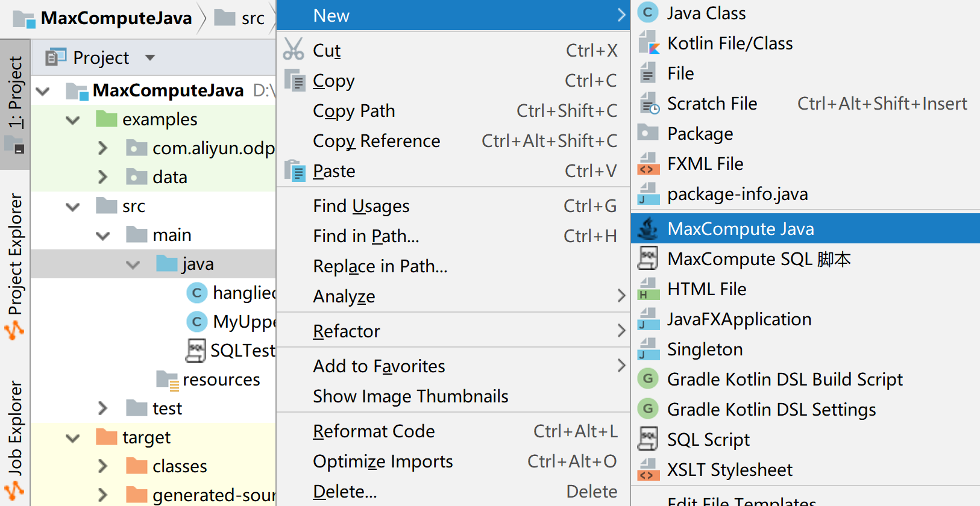980x506 pixels.
Task: Open the Project view dropdown arrow
Action: coord(150,58)
